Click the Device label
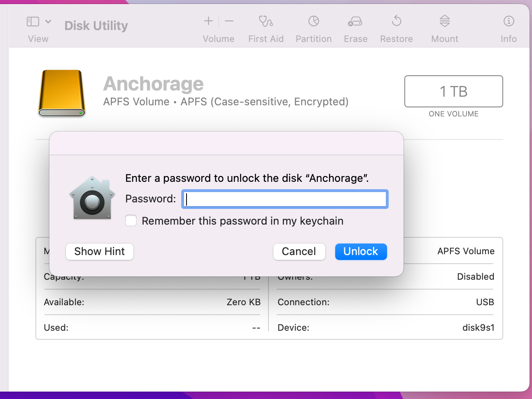Image resolution: width=532 pixels, height=399 pixels. coord(294,328)
